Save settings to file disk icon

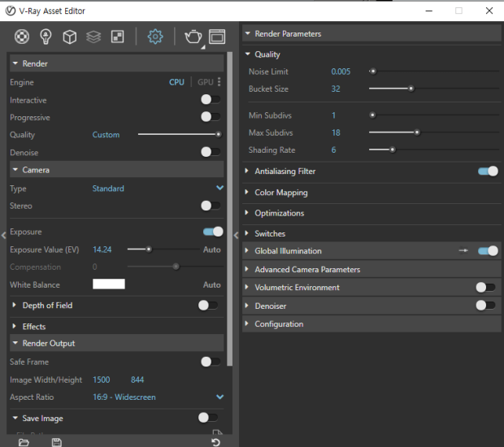click(x=57, y=442)
